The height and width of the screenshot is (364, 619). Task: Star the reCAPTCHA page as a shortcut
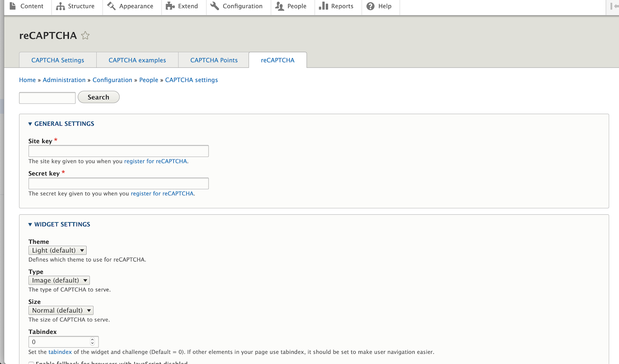tap(85, 36)
